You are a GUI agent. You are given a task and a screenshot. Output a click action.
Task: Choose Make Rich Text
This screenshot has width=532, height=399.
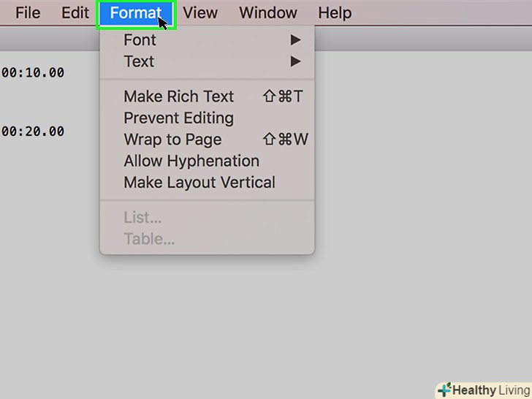pos(179,96)
